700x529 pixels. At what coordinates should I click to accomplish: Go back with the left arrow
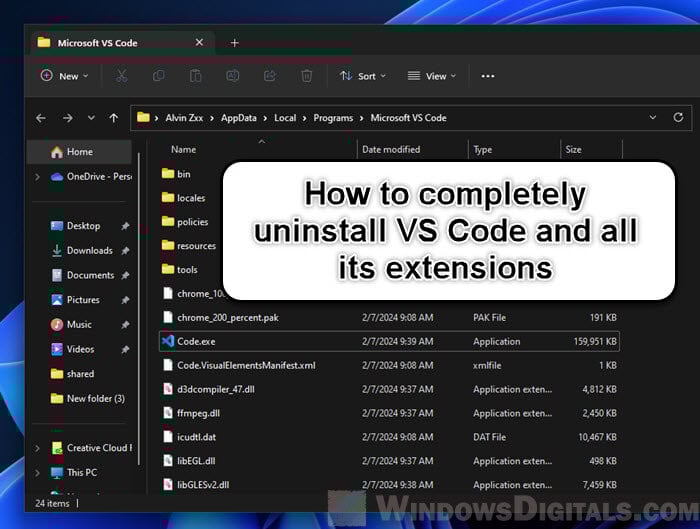41,118
